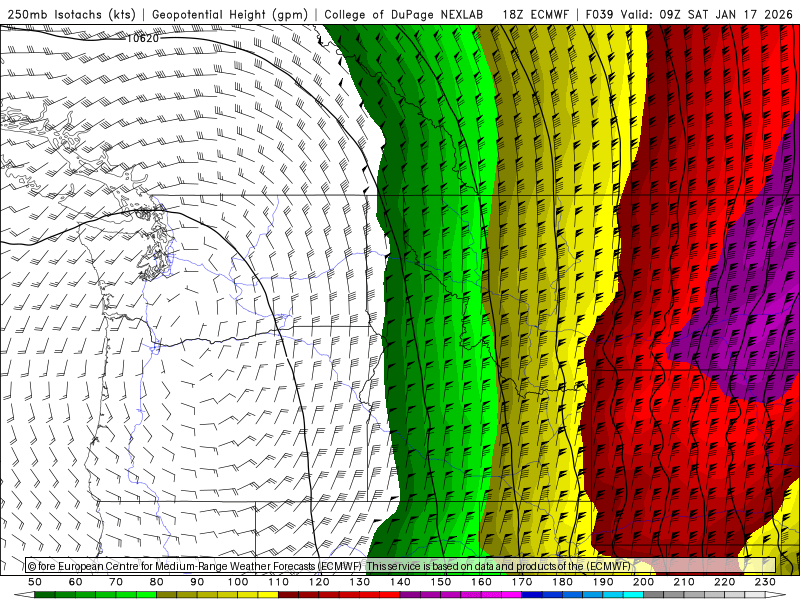The image size is (800, 600).
Task: Click the legend value "200"
Action: click(644, 582)
